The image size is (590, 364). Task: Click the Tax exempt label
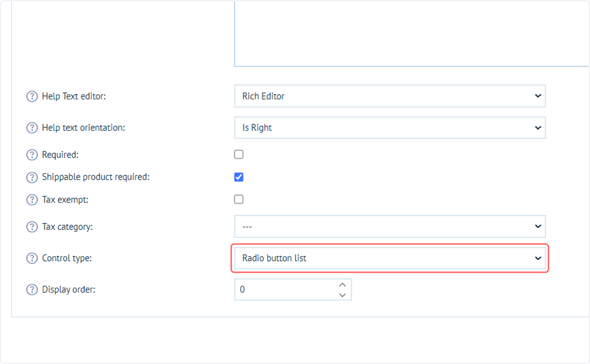[65, 200]
